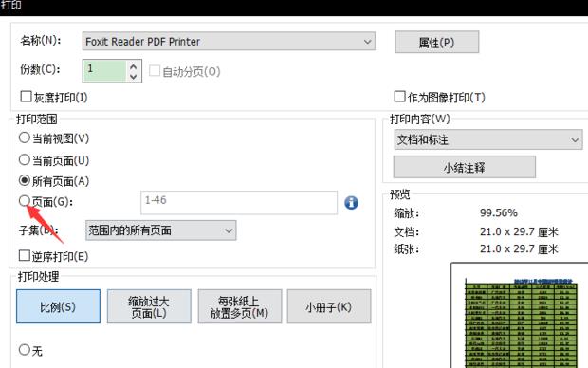
Task: Click the paper (纸张) size 21.0 x 29.7 value
Action: [x=519, y=248]
